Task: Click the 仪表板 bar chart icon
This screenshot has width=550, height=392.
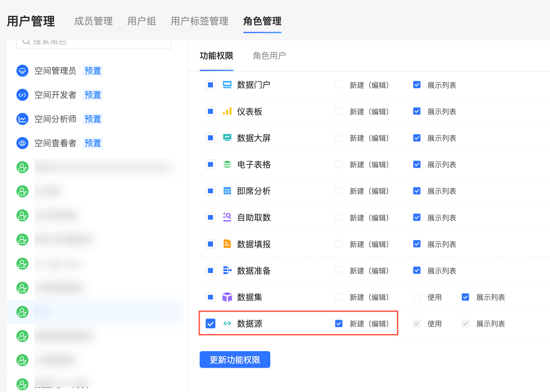Action: tap(227, 111)
